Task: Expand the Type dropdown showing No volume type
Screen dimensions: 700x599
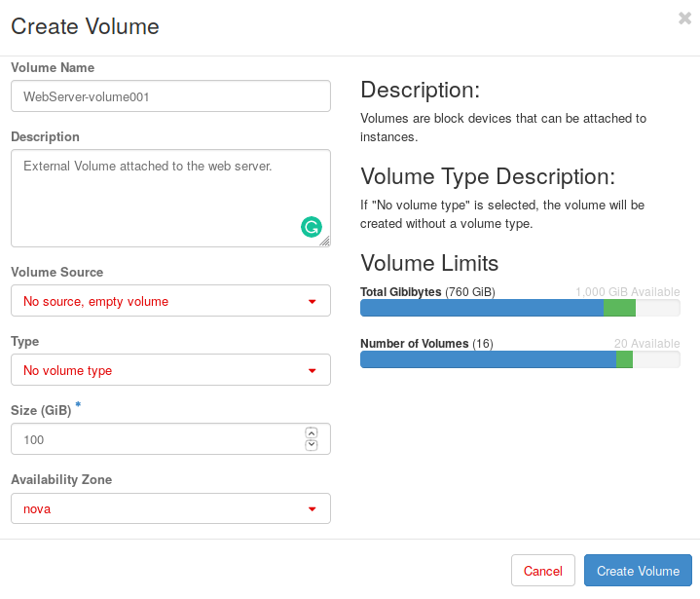Action: point(170,370)
